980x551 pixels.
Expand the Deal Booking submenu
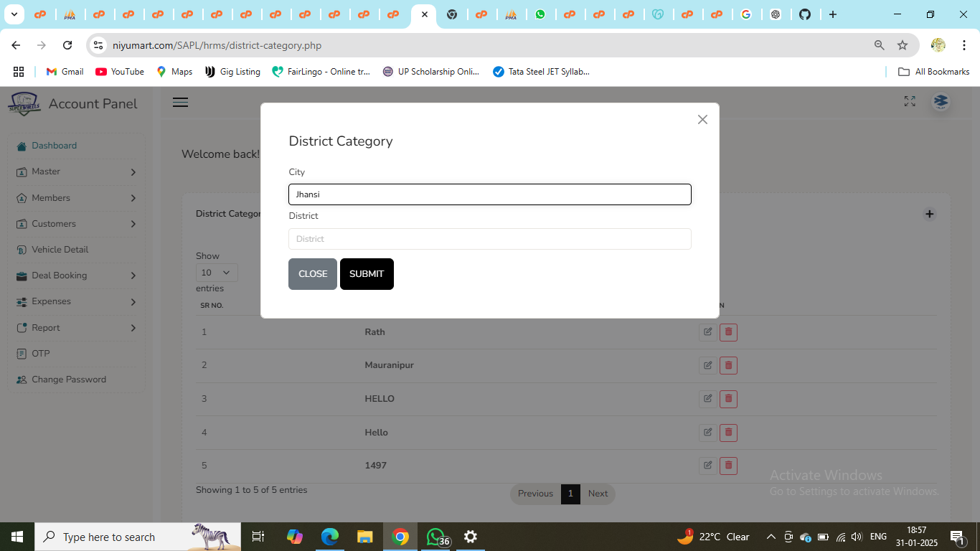76,275
